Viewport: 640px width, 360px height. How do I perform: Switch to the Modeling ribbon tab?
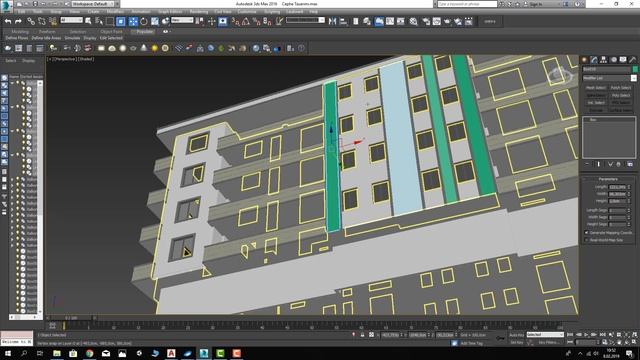(x=20, y=31)
